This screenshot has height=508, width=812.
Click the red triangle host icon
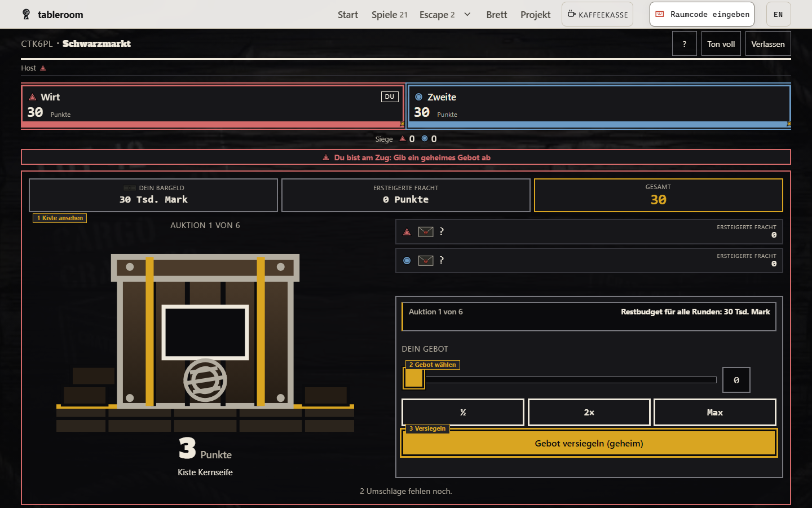43,68
